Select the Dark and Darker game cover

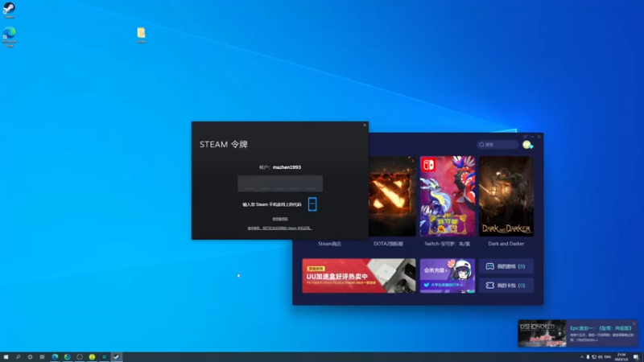pyautogui.click(x=506, y=196)
